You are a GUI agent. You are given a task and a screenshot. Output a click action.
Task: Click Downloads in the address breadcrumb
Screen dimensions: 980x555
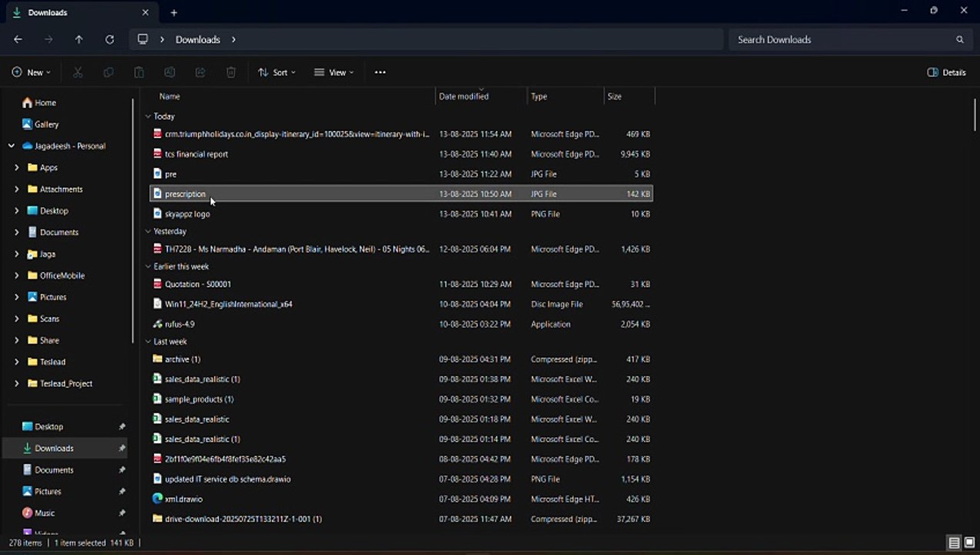pyautogui.click(x=197, y=39)
